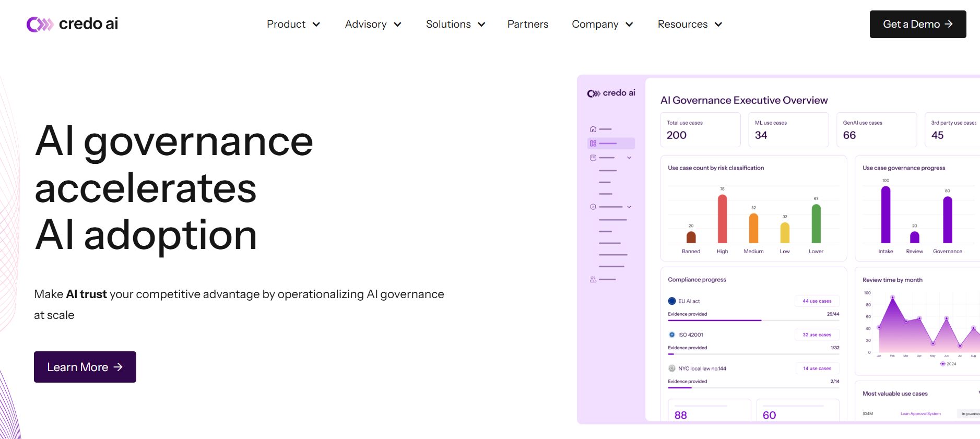Screen dimensions: 980x439
Task: Go to the Partners page
Action: [528, 24]
